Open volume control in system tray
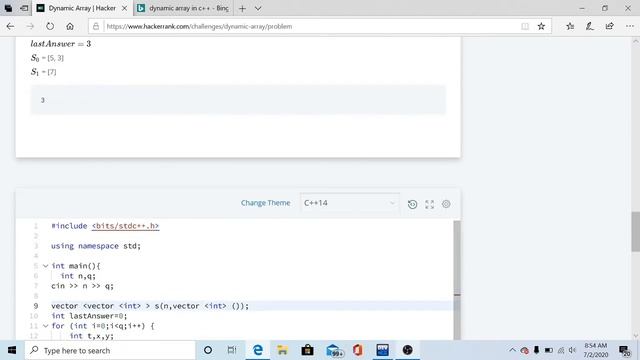Image resolution: width=640 pixels, height=360 pixels. pyautogui.click(x=572, y=350)
